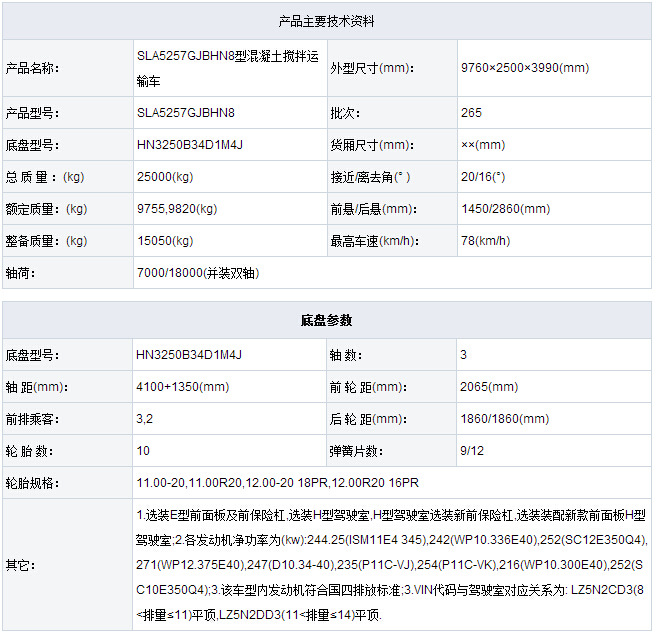Click the 20/16(°) angle value
The height and width of the screenshot is (632, 656).
[483, 177]
